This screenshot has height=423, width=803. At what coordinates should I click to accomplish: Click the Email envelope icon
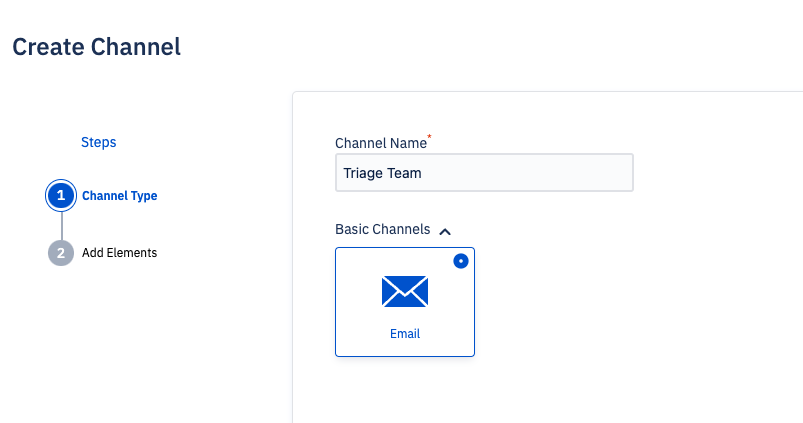coord(405,291)
